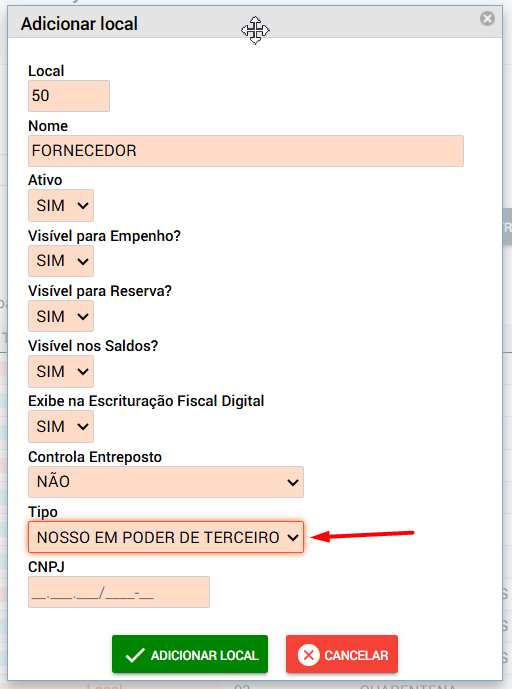
Task: Click the checkmark icon on Adicionar Local button
Action: [x=134, y=655]
